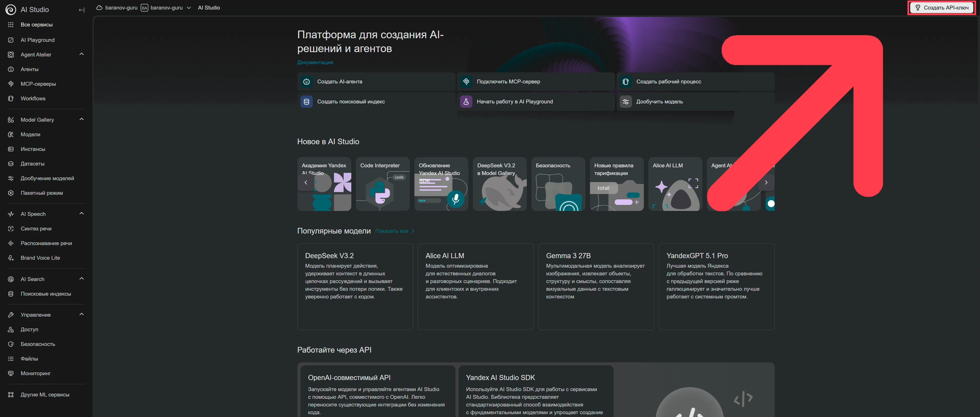Click Создать поисковый индекс button
Viewport: 980px width, 417px height.
(x=376, y=102)
